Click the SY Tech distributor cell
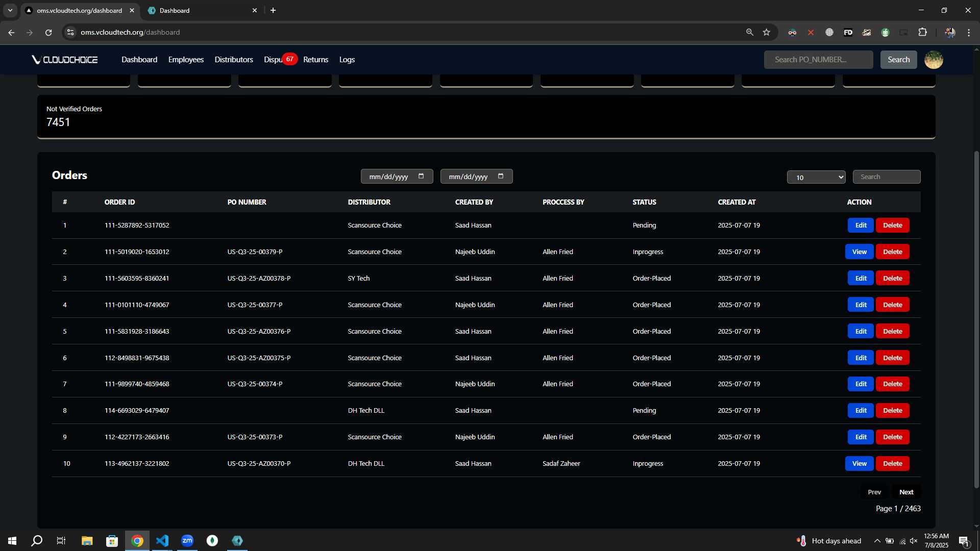 click(358, 278)
